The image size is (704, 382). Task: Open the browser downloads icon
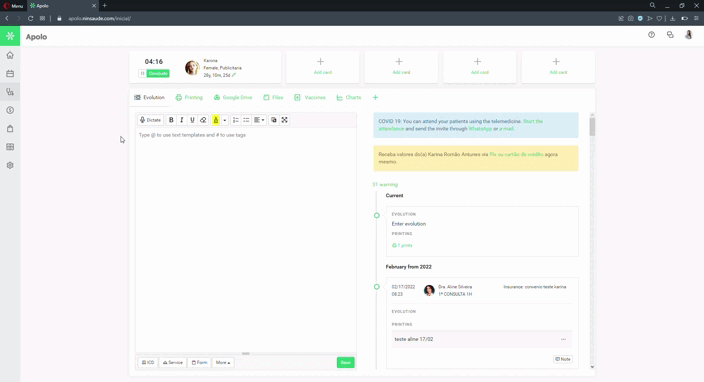(x=673, y=18)
